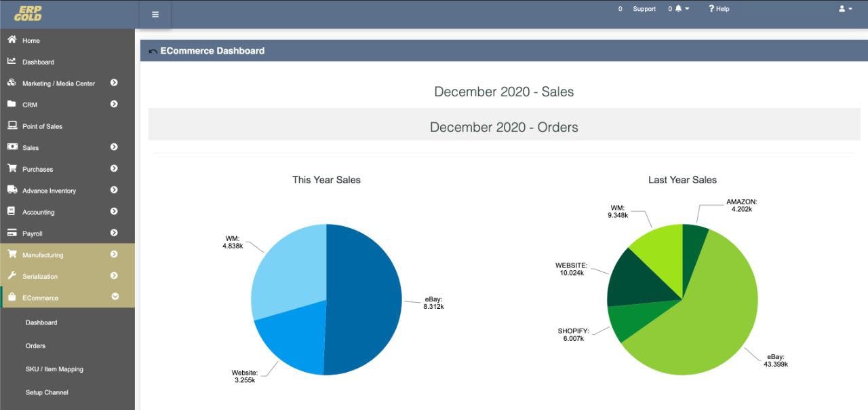Click the notifications bell icon in top bar

pyautogui.click(x=677, y=9)
